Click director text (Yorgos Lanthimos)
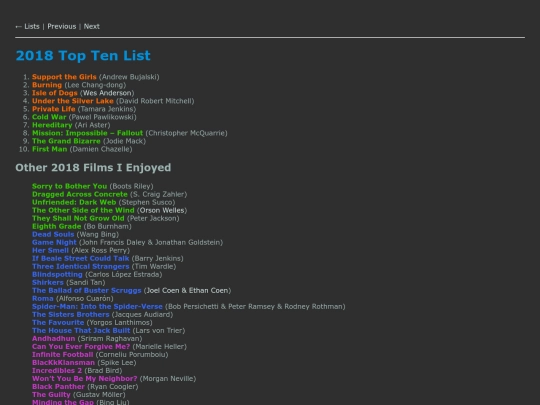 pyautogui.click(x=119, y=323)
